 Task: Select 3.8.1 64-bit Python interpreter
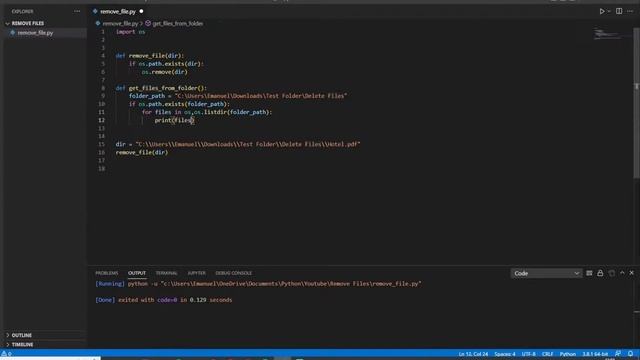(x=595, y=354)
